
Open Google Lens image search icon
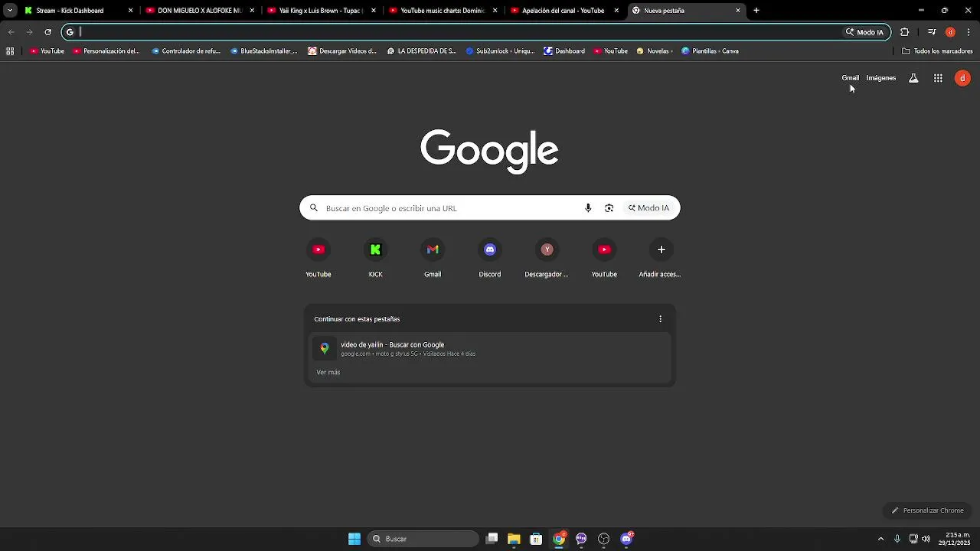pyautogui.click(x=609, y=208)
